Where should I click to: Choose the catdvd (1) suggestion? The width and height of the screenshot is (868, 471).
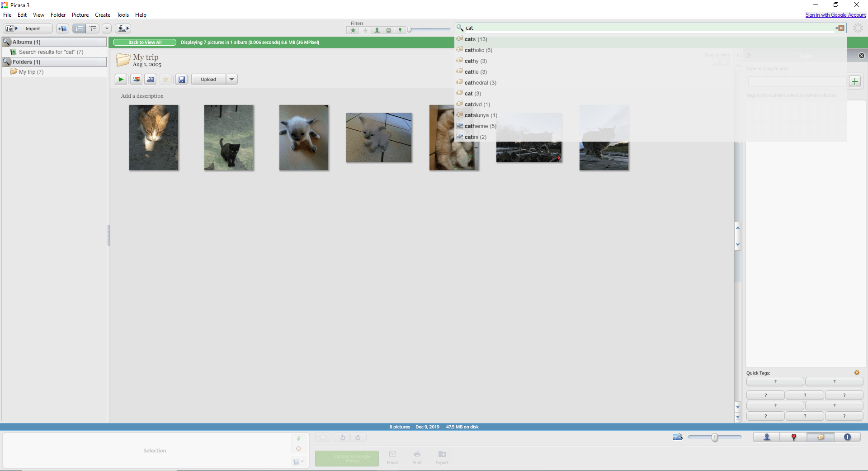477,105
